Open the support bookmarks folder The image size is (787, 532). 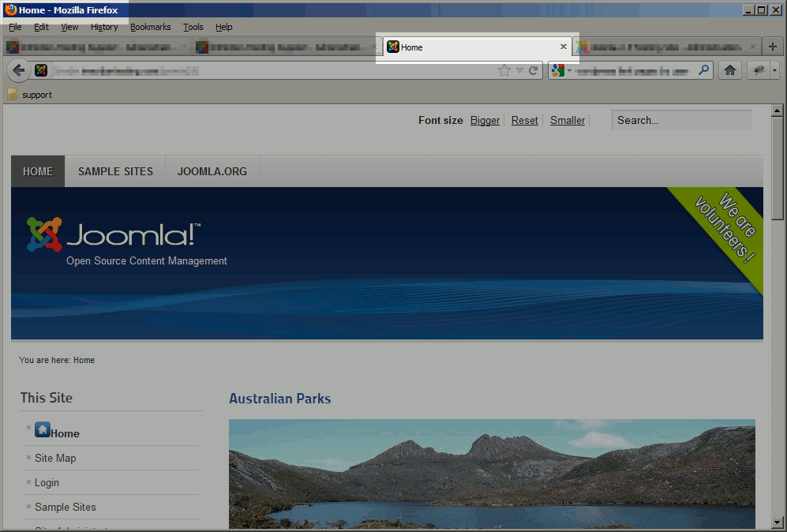30,95
